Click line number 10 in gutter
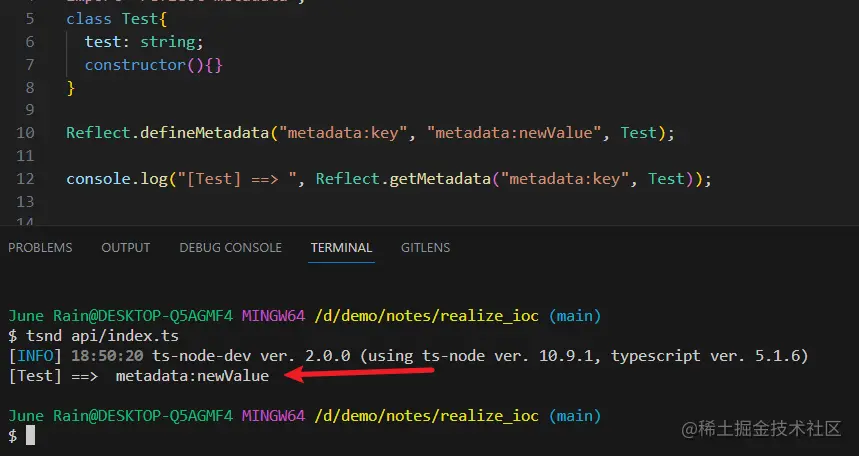The height and width of the screenshot is (456, 859). point(25,133)
